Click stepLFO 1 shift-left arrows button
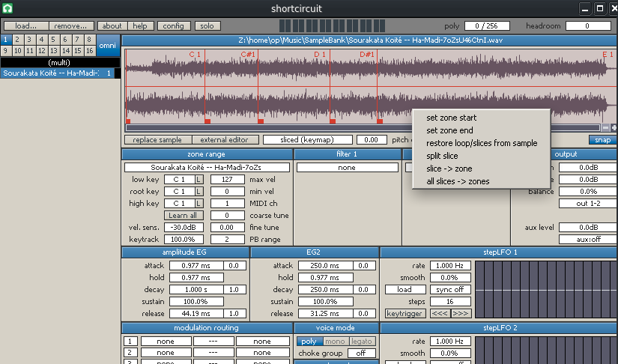 (x=440, y=314)
